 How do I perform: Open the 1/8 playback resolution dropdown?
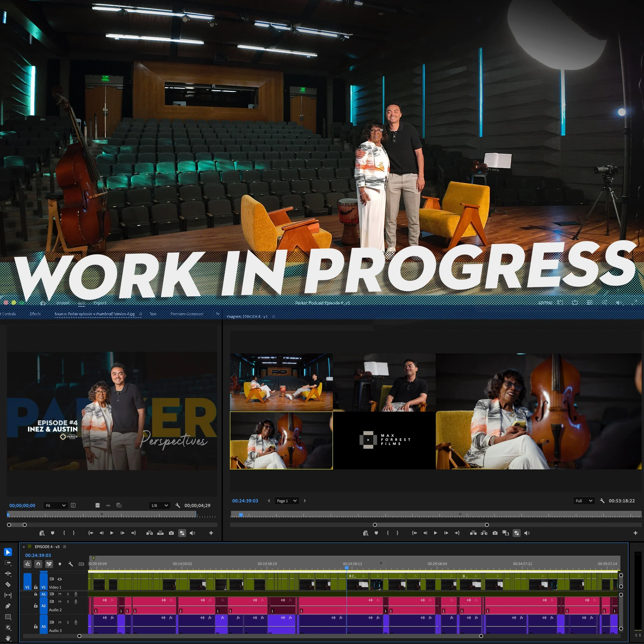click(160, 505)
